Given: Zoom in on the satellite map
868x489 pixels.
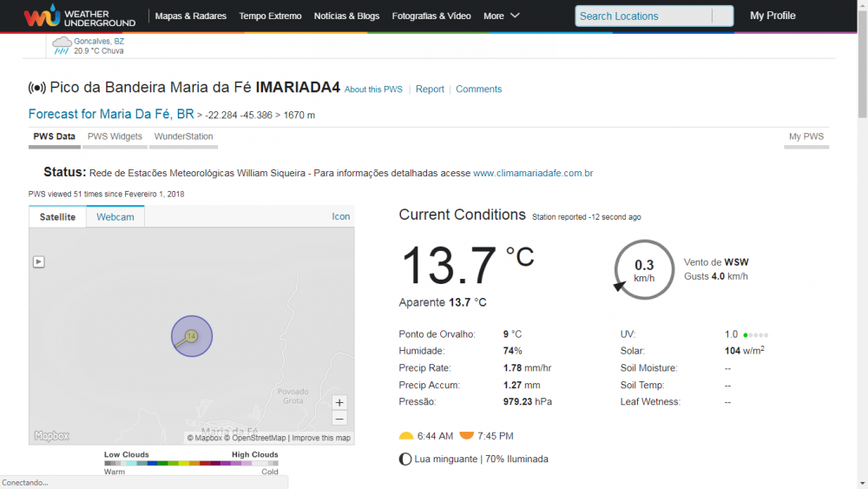Looking at the screenshot, I should click(x=339, y=402).
